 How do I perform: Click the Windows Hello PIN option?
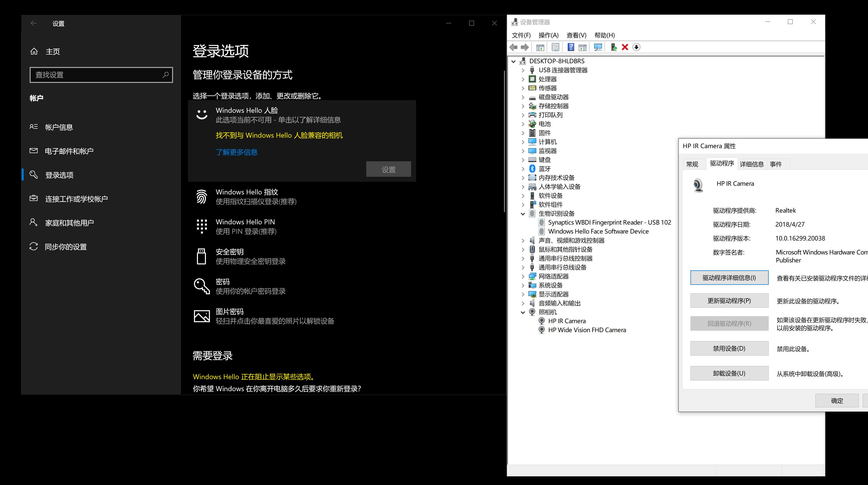click(302, 227)
